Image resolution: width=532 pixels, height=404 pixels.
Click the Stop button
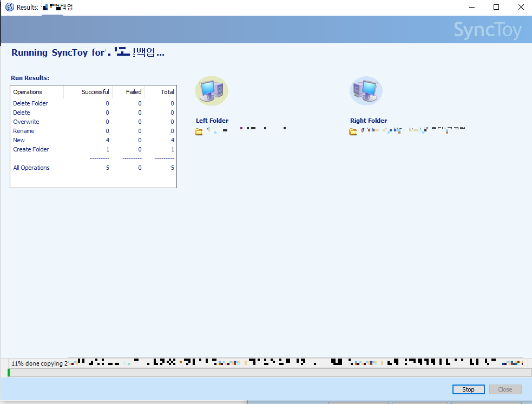point(468,389)
